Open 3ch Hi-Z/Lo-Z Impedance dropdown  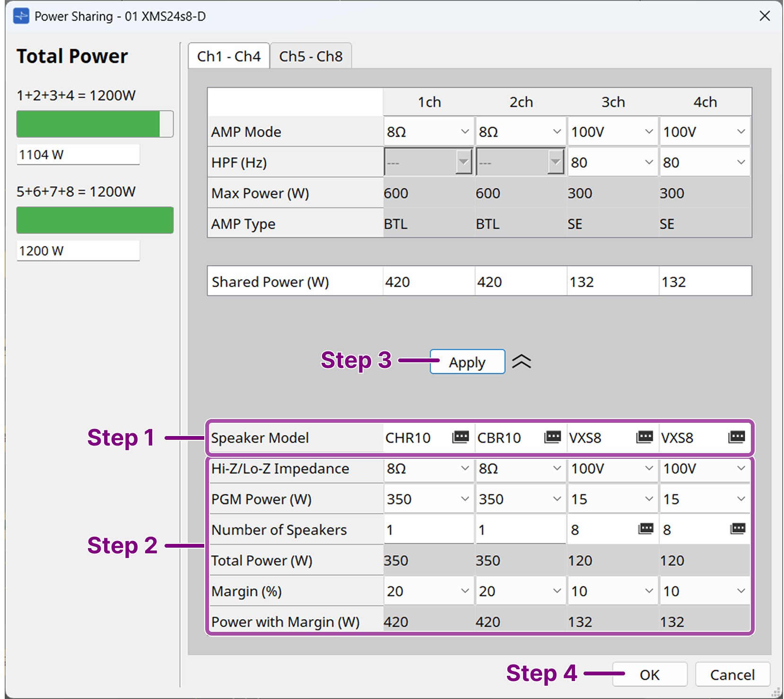612,468
